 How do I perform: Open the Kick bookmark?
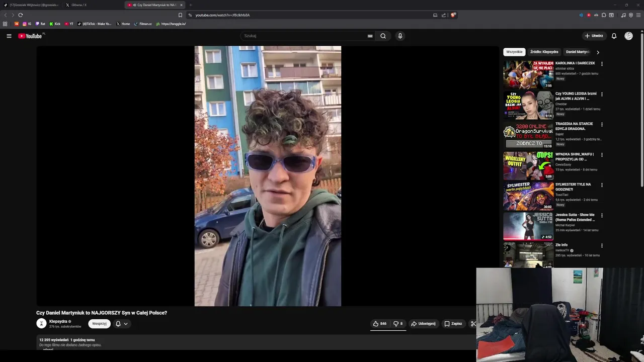[x=55, y=24]
